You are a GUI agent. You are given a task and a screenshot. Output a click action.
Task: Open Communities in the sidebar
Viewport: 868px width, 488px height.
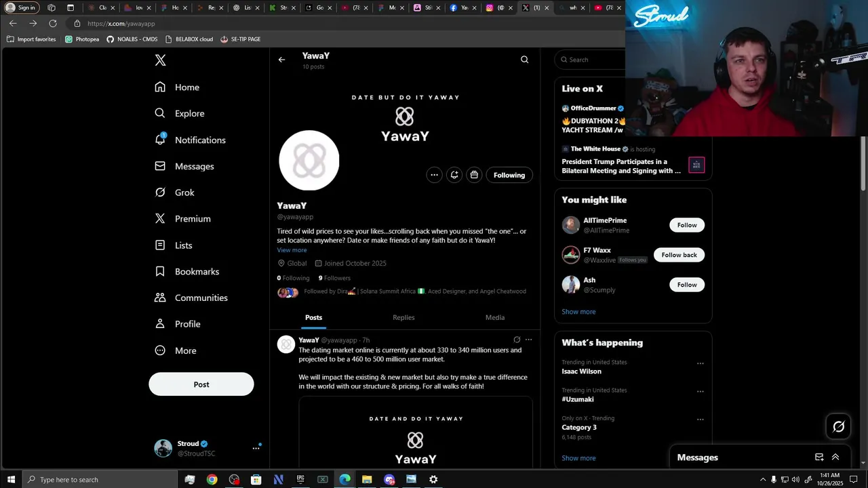pos(191,298)
